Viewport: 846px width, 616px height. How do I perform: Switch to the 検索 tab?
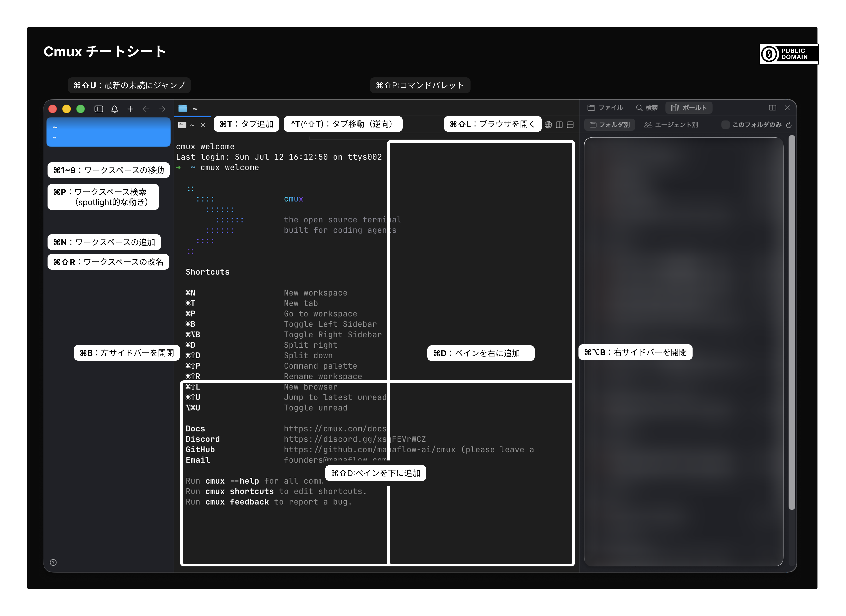point(647,108)
